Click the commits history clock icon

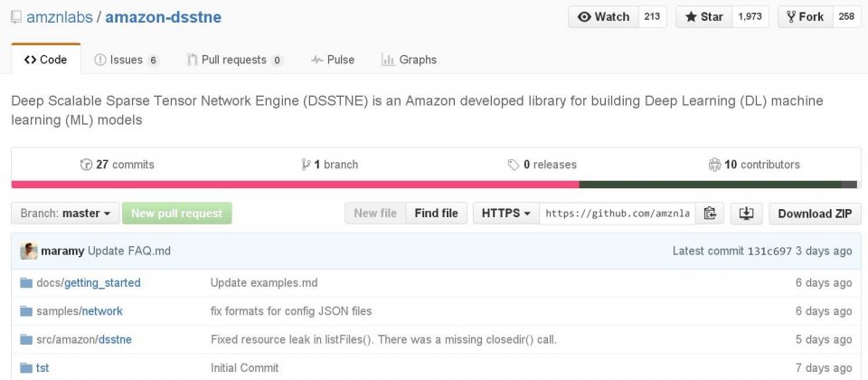[87, 165]
